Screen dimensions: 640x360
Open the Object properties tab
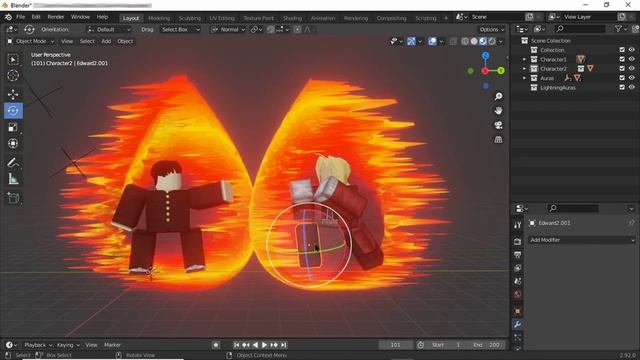[518, 311]
